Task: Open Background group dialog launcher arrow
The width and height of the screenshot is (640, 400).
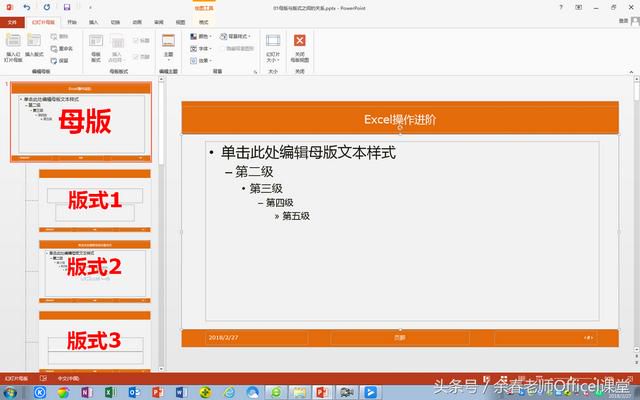Action: tap(256, 71)
